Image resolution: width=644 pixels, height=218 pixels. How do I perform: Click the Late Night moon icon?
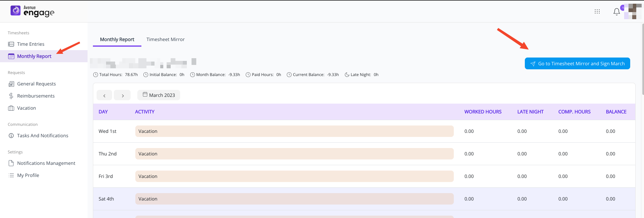(347, 75)
